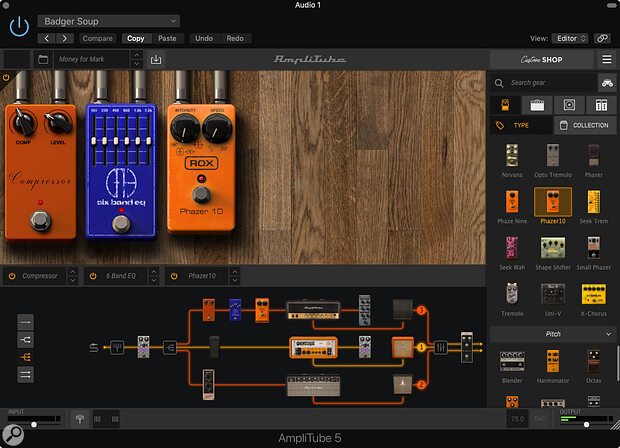Select the Shape Shifter pedal
The height and width of the screenshot is (448, 620).
coord(553,253)
